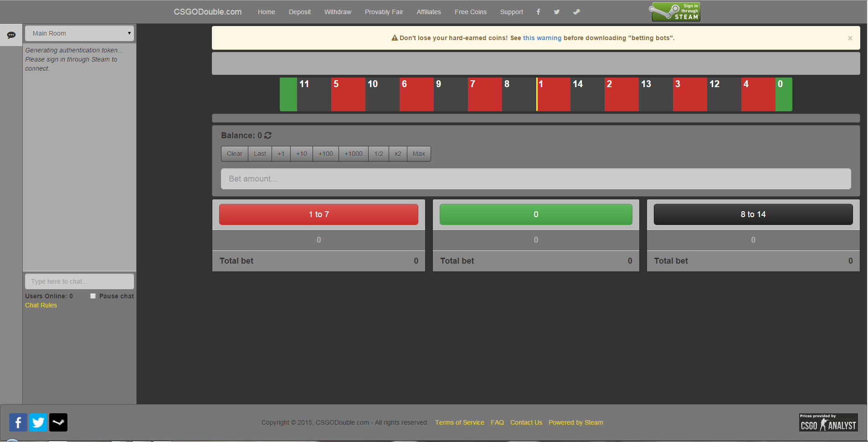Open the Deposit page
868x442 pixels.
(299, 12)
